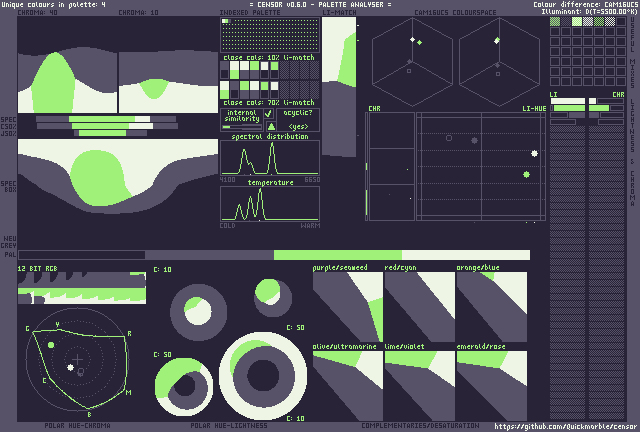Click the G vertex label on polar chart
The height and width of the screenshot is (432, 640).
click(27, 329)
